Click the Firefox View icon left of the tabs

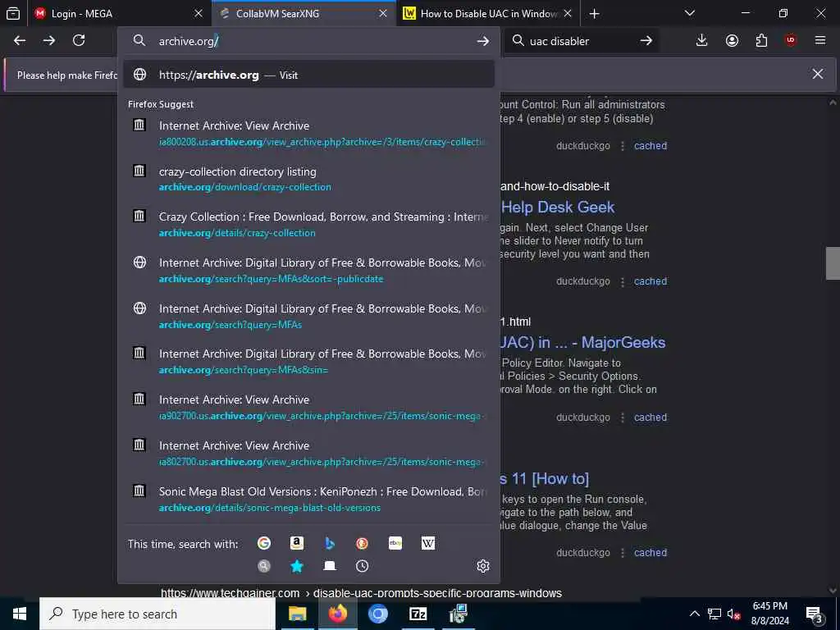13,14
